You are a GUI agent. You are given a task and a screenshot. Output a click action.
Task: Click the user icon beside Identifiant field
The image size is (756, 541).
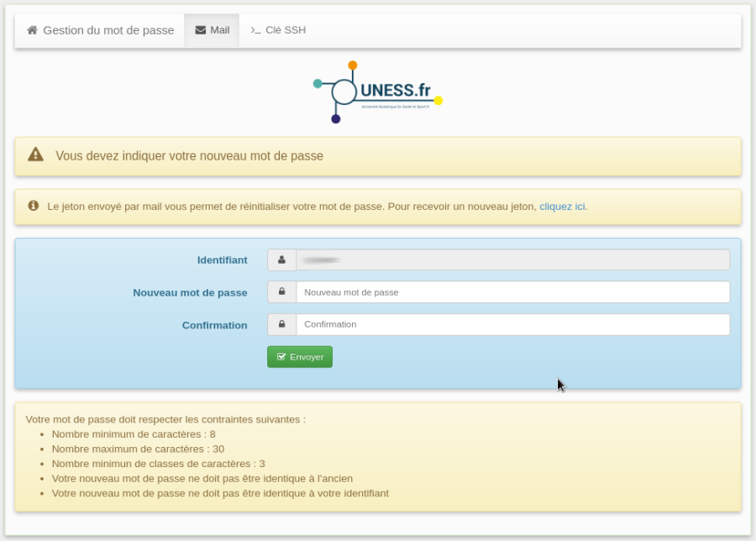click(281, 260)
